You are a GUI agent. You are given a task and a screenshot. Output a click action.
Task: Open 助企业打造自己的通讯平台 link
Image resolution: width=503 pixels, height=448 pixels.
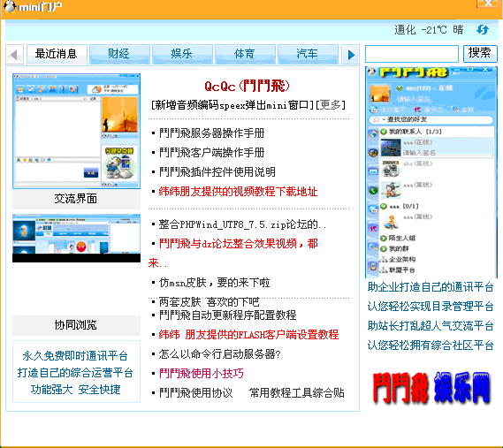pyautogui.click(x=431, y=287)
